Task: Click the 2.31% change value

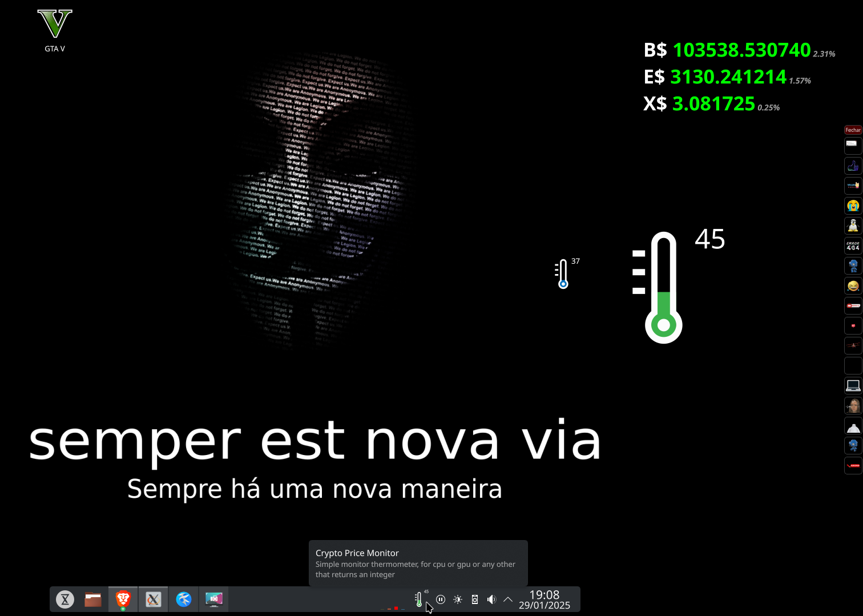Action: point(824,54)
